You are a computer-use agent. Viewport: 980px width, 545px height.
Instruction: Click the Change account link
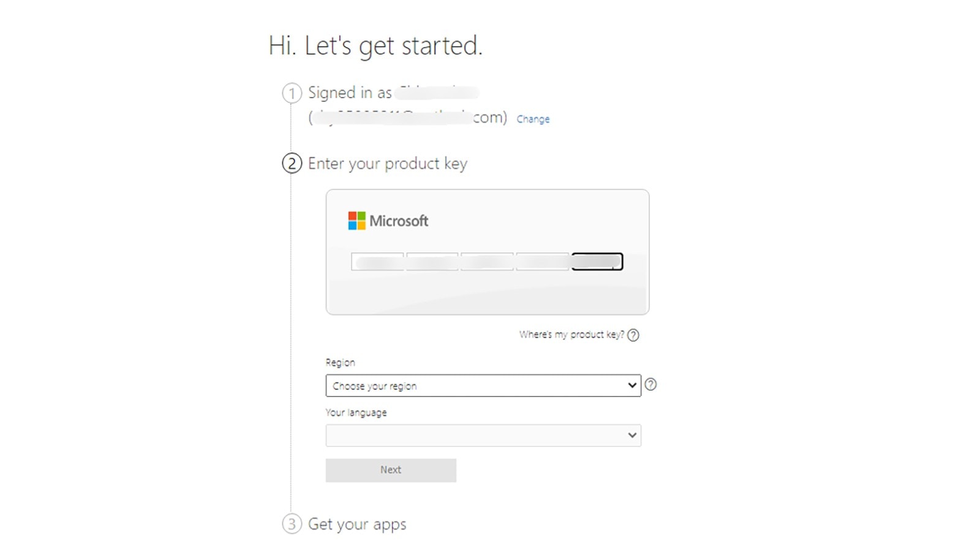(x=533, y=119)
